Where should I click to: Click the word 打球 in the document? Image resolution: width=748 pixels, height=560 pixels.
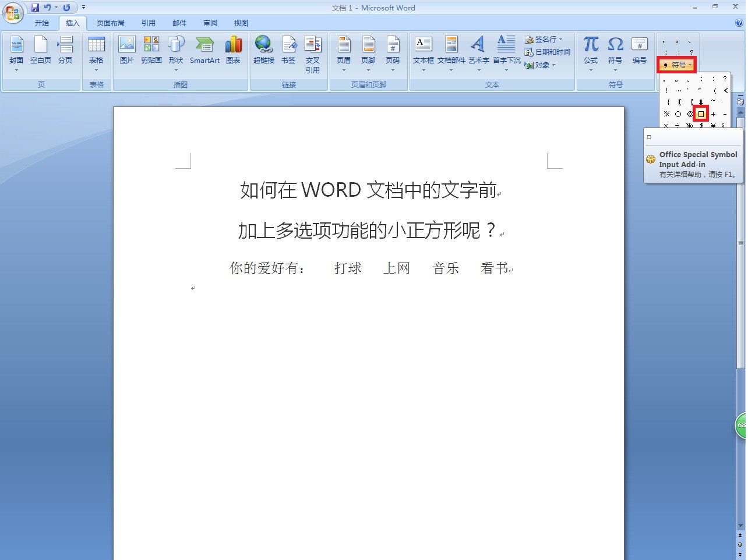coord(348,268)
